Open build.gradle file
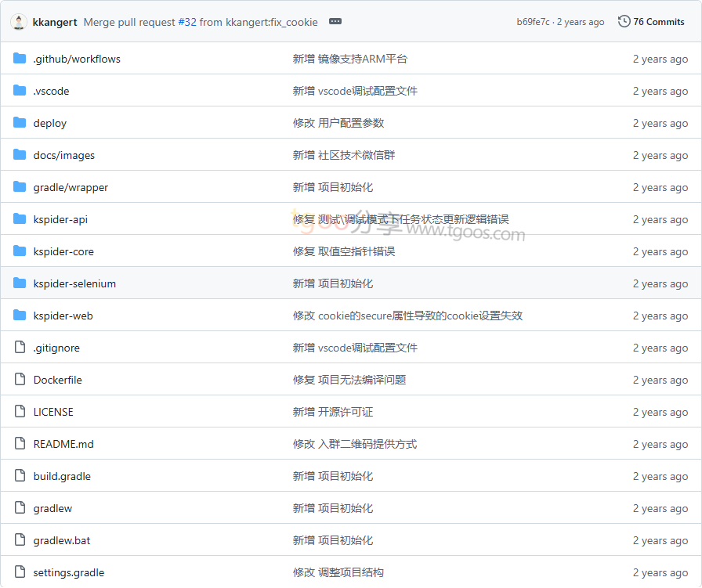The width and height of the screenshot is (702, 588). (62, 476)
